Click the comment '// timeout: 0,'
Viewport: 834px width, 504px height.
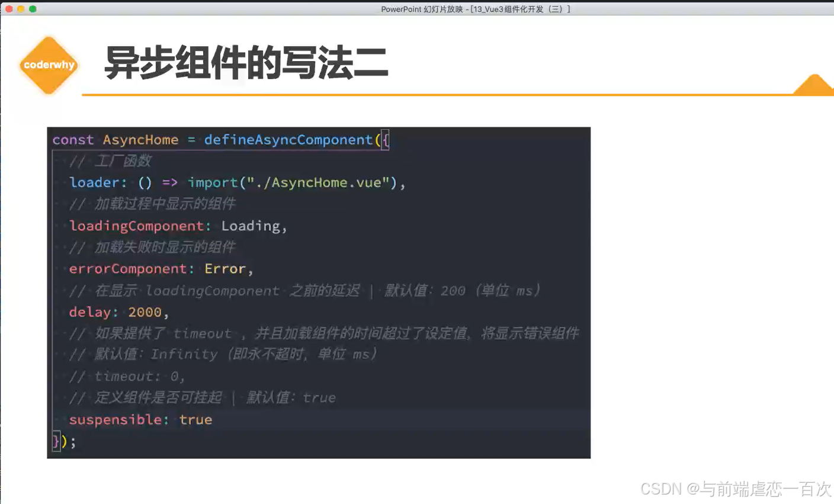click(x=127, y=376)
